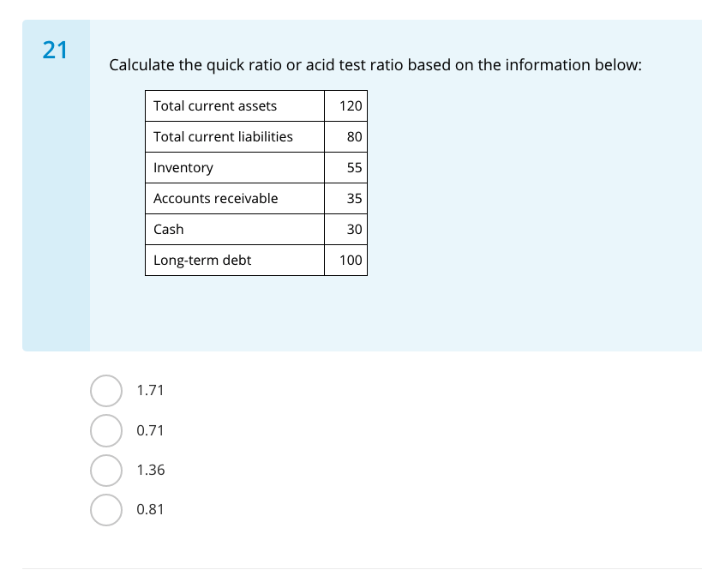Click the value 120 in the table
702x588 pixels.
pyautogui.click(x=351, y=106)
